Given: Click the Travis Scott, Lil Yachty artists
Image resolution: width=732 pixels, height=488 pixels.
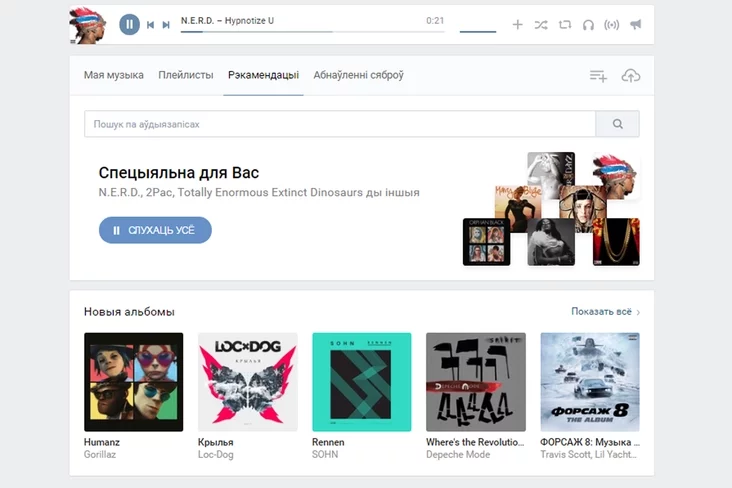Looking at the screenshot, I should coord(589,454).
